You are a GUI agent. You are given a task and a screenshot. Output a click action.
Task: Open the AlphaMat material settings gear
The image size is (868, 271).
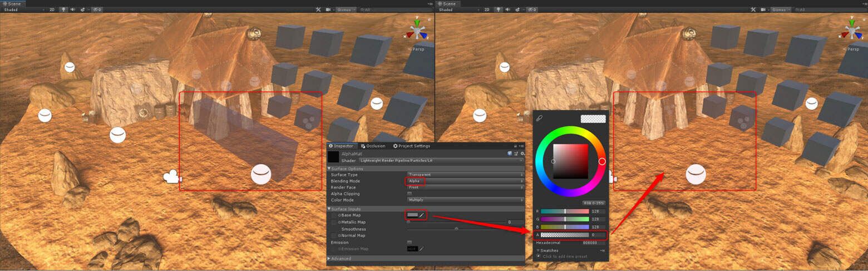tap(522, 154)
